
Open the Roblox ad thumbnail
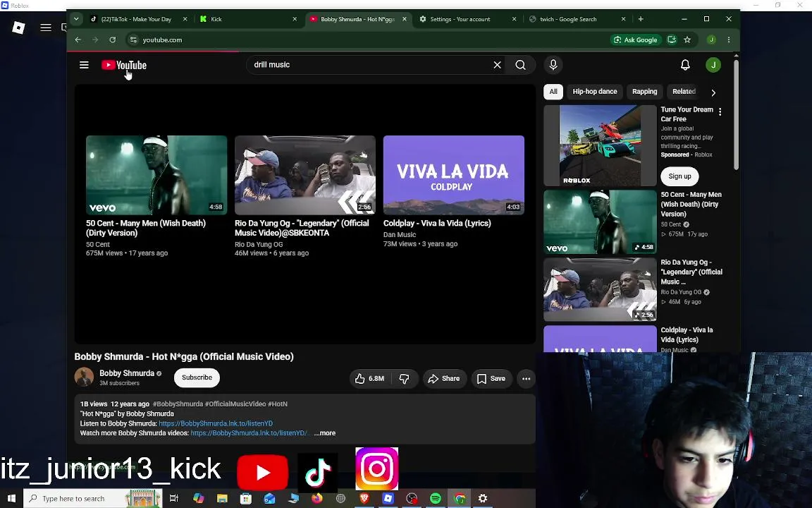point(601,145)
